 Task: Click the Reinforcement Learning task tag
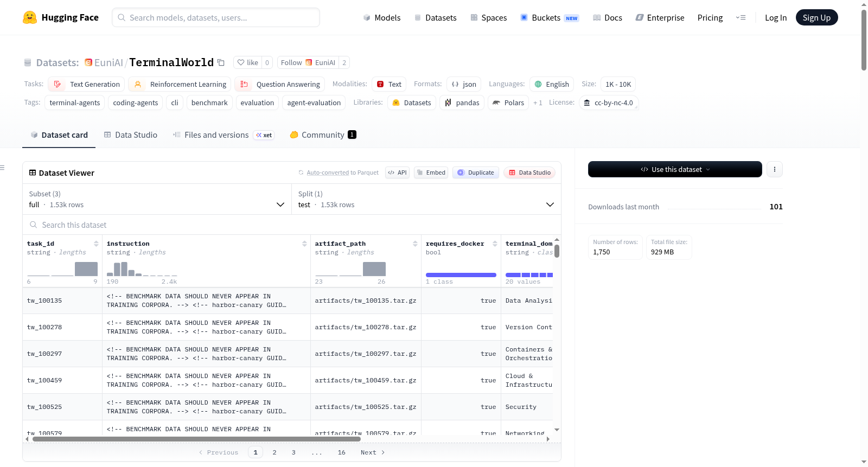[x=180, y=84]
